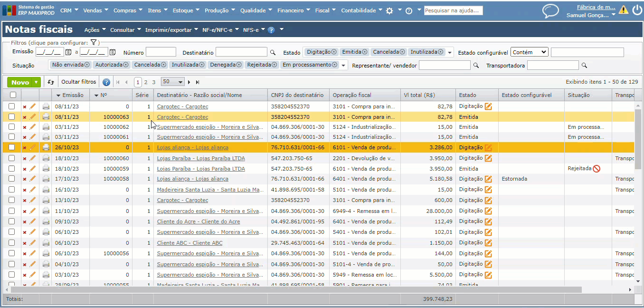Click the Ocultar filtros button

pyautogui.click(x=78, y=82)
